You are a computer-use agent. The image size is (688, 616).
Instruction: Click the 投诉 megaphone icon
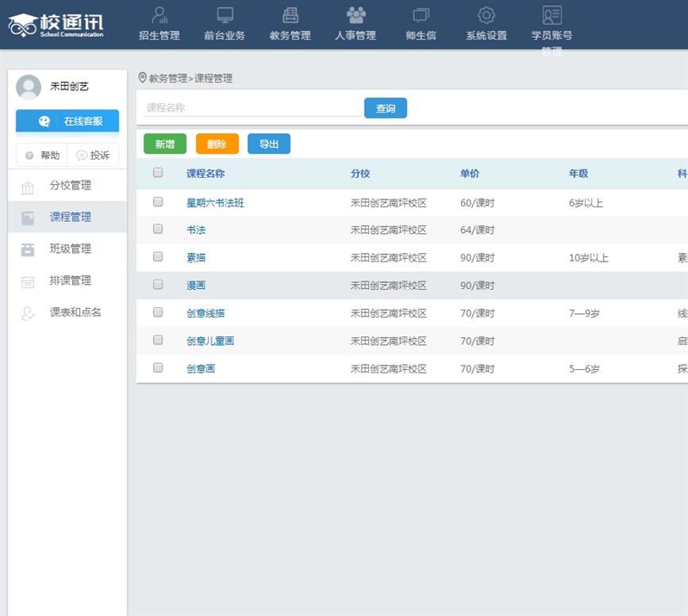click(x=83, y=155)
